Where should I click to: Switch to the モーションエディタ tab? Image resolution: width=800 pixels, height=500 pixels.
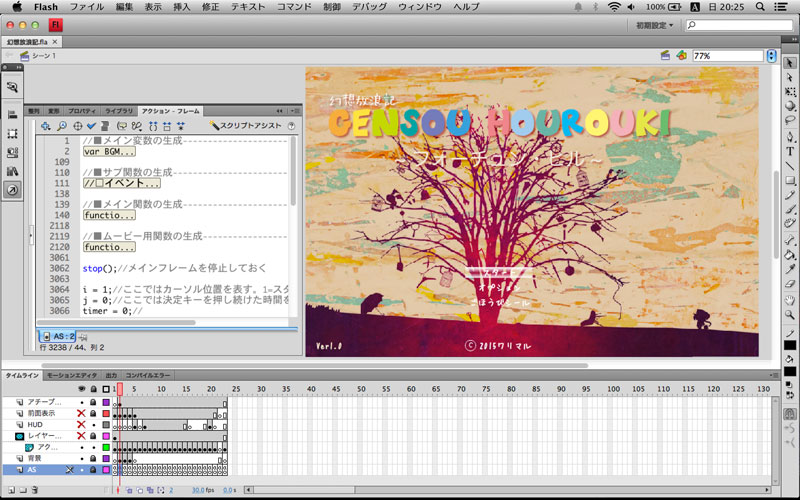(71, 376)
